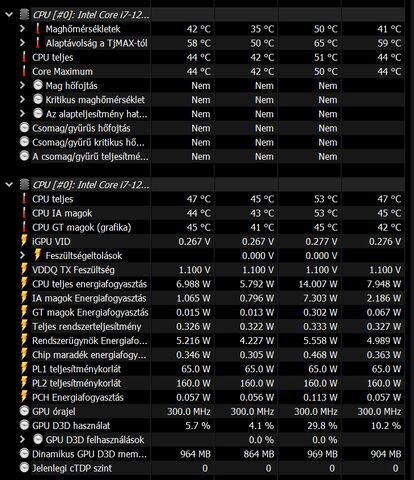Select the PL1 teljesítménykorlát label
414x480 pixels.
tap(76, 369)
